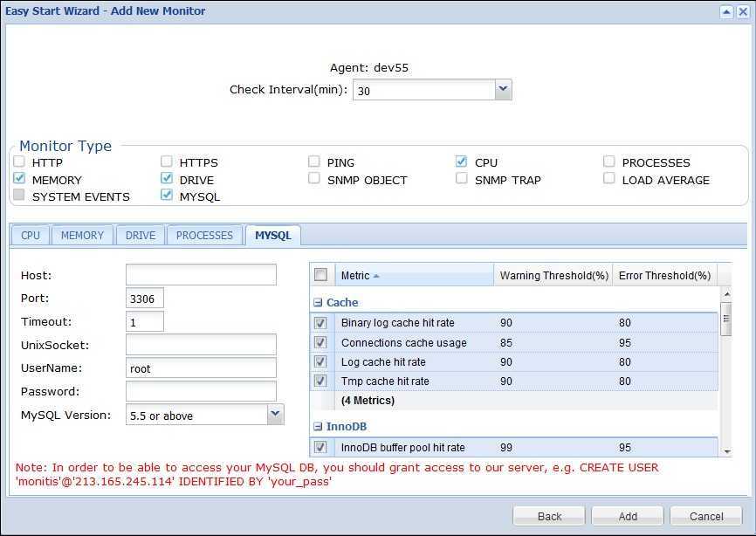Image resolution: width=756 pixels, height=536 pixels.
Task: Click metrics table scrollbar up arrow
Action: click(727, 293)
